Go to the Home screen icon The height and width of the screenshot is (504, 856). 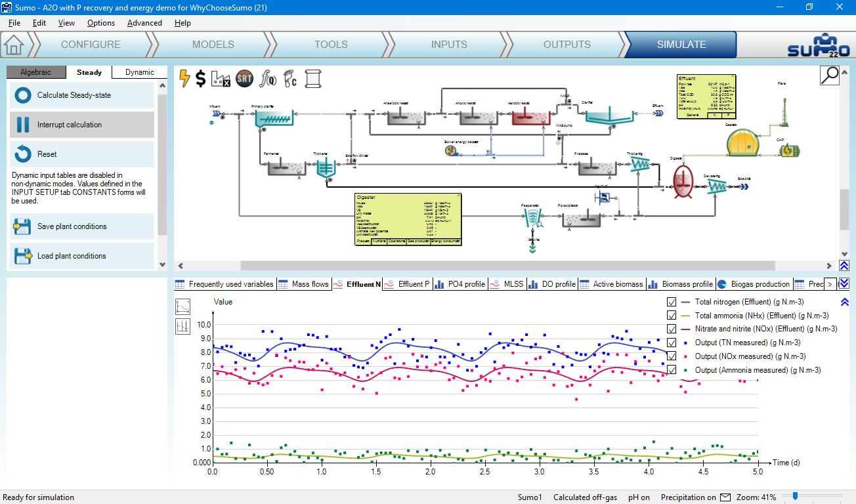[x=13, y=45]
